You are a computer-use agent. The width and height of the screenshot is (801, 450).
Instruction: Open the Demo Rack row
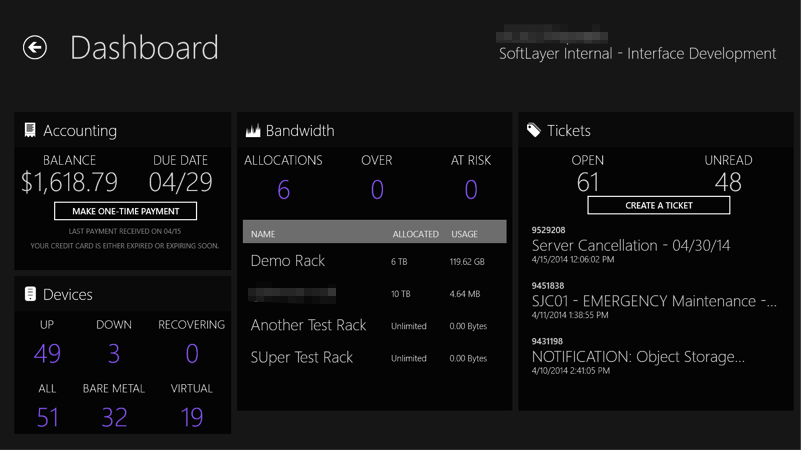pos(374,261)
